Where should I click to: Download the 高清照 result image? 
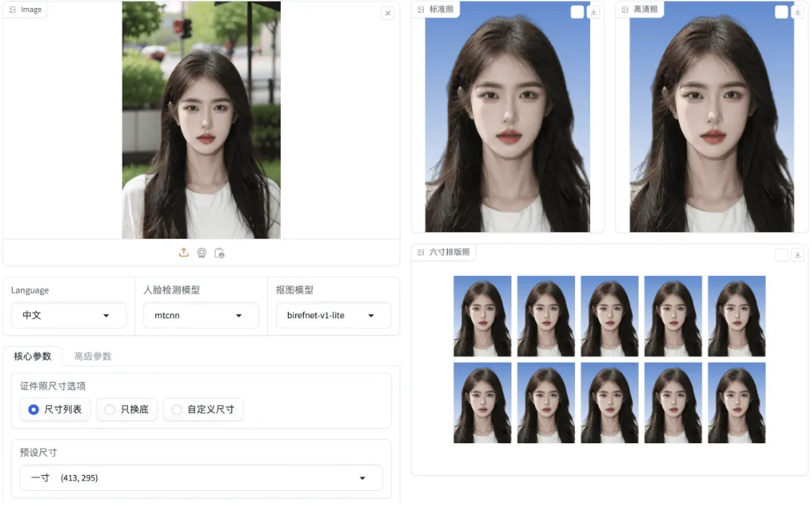point(798,12)
